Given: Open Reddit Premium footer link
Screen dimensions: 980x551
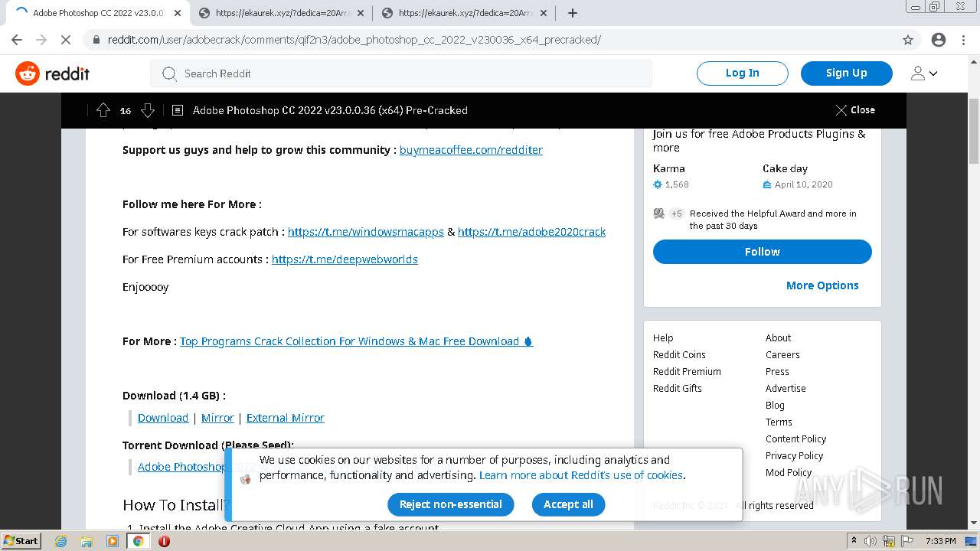Looking at the screenshot, I should (687, 371).
